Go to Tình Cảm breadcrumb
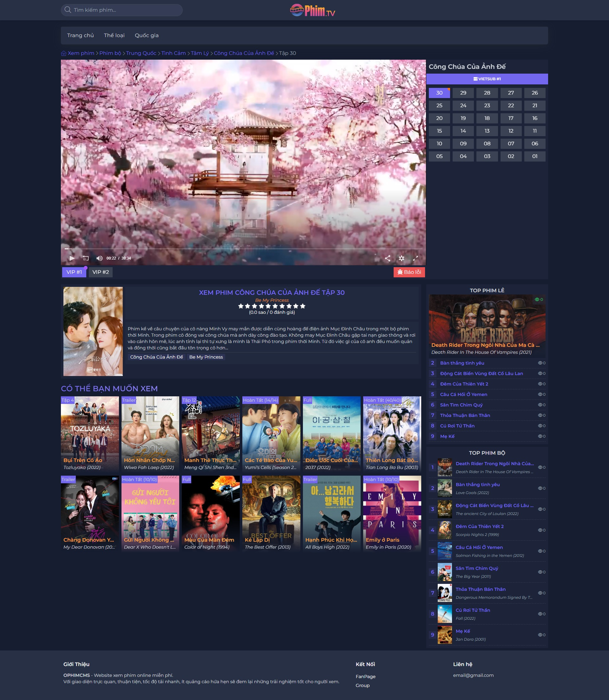Screen dimensions: 609x700 (173, 53)
